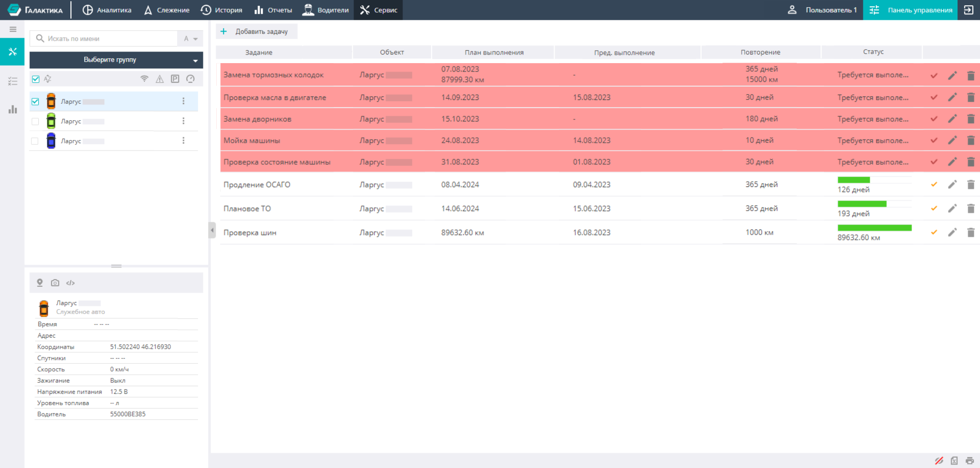
Task: Open options menu for green Ларгус
Action: click(x=183, y=121)
